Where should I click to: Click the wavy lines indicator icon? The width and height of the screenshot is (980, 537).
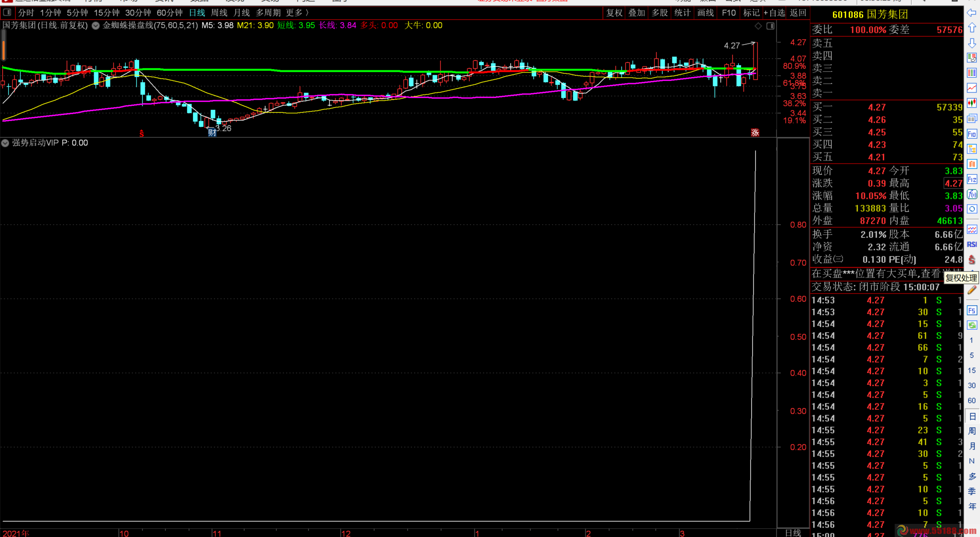[x=972, y=229]
